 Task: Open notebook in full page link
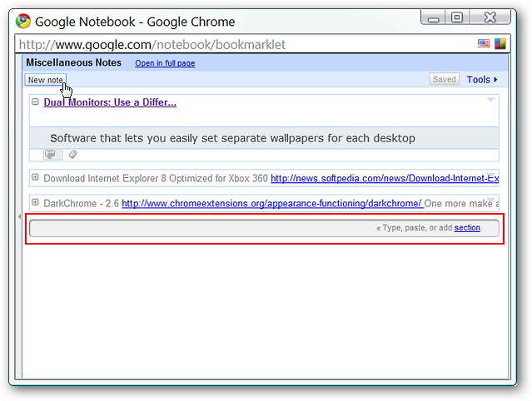click(x=165, y=63)
